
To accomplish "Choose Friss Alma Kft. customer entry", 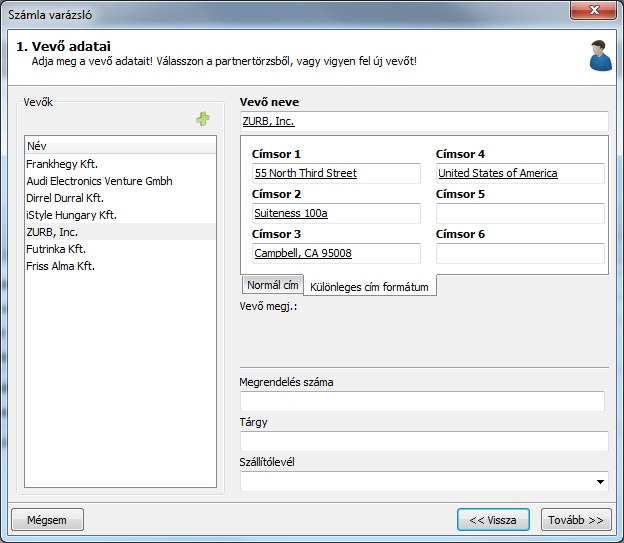I will pyautogui.click(x=60, y=266).
